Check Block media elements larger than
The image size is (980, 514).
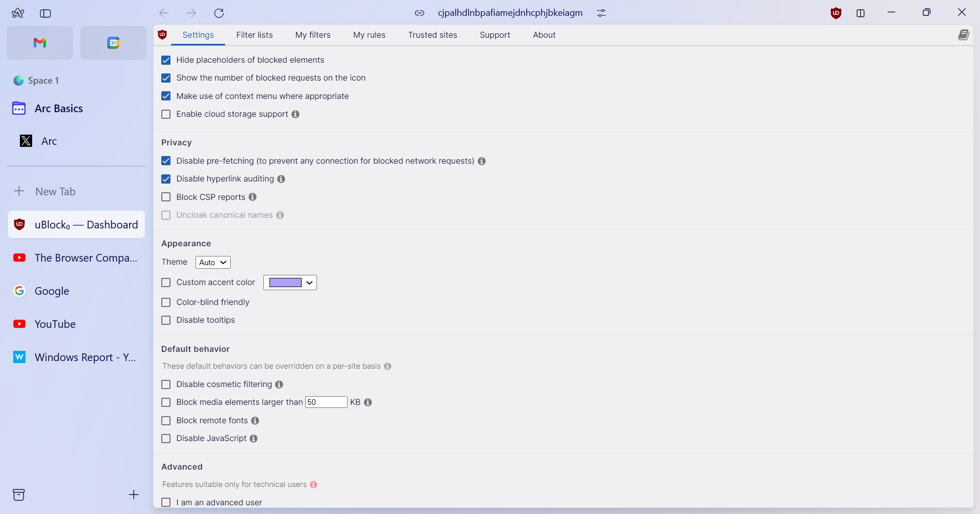[x=166, y=402]
